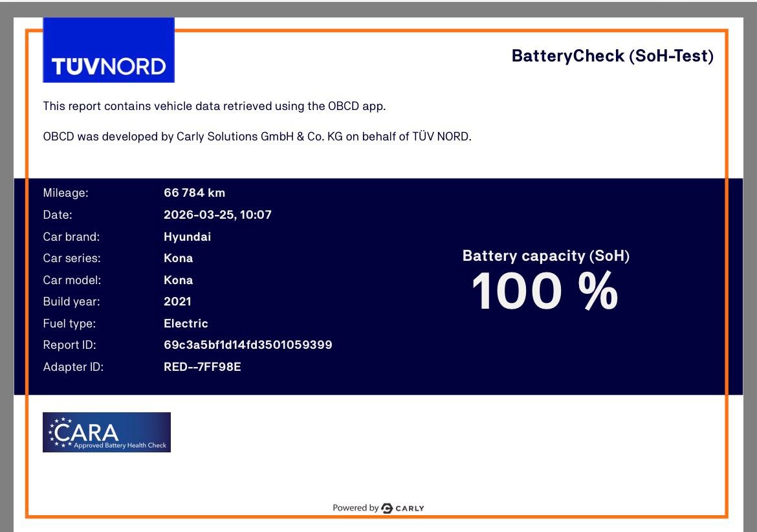Viewport: 757px width, 532px height.
Task: Click the Adapter ID value RED--7FF98E
Action: tap(202, 367)
